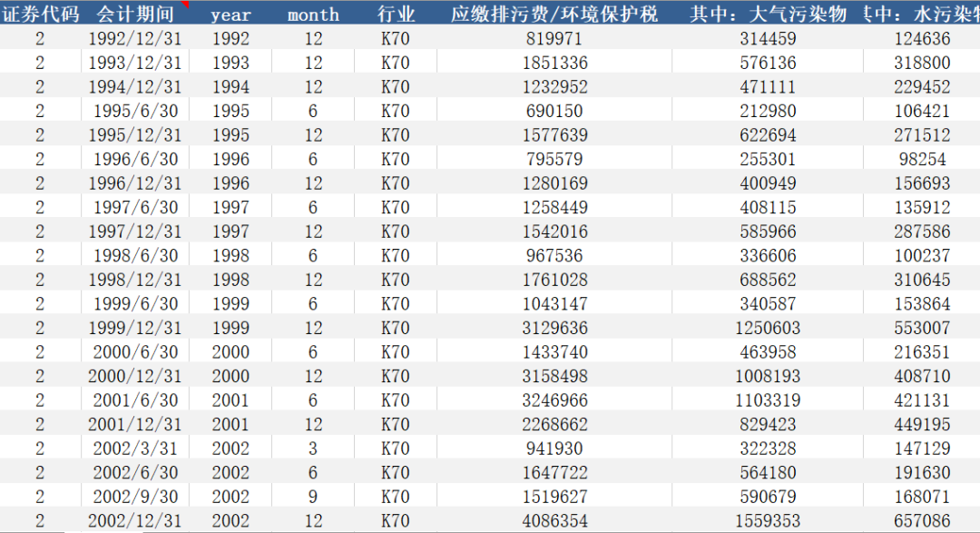Viewport: 980px width, 533px height.
Task: Select the 应缴排污费/环境保护税 header cell
Action: coord(554,14)
